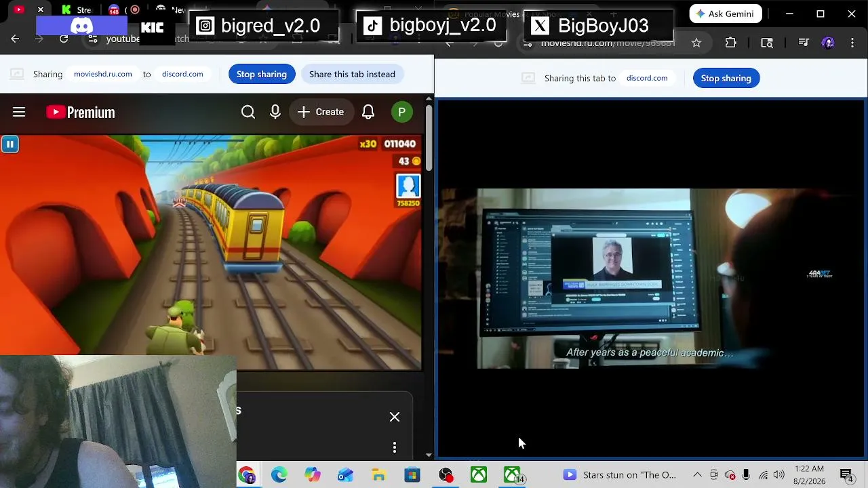Viewport: 868px width, 488px height.
Task: Open YouTube notifications bell
Action: pos(368,112)
